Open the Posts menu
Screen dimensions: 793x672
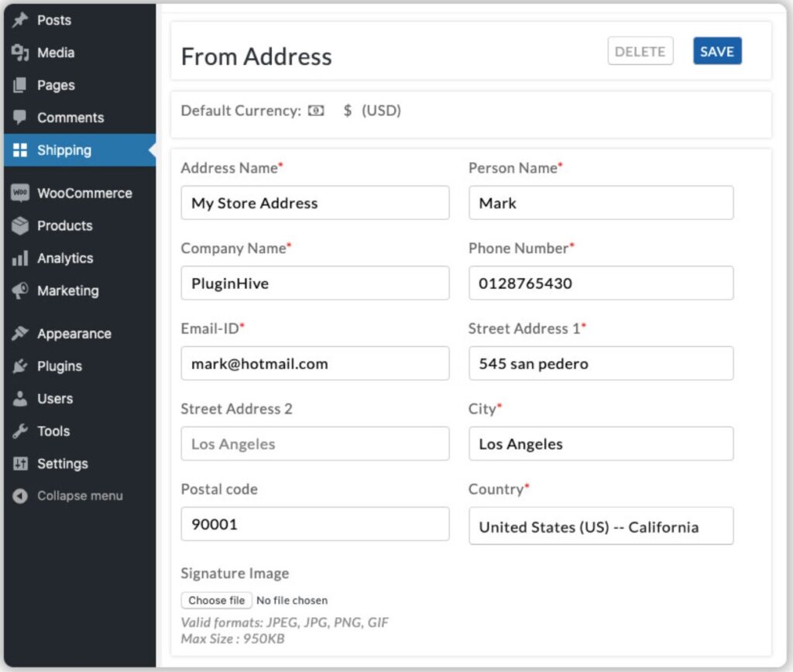[80, 20]
